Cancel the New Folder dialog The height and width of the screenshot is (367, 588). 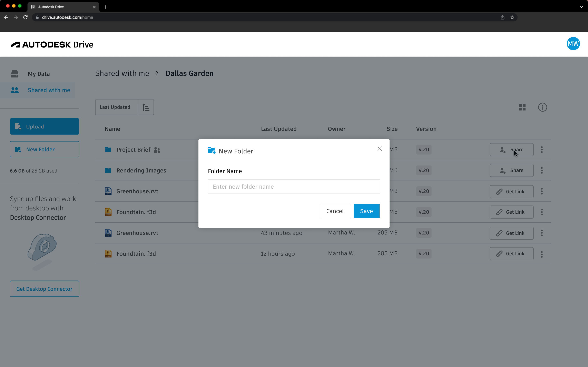[335, 211]
